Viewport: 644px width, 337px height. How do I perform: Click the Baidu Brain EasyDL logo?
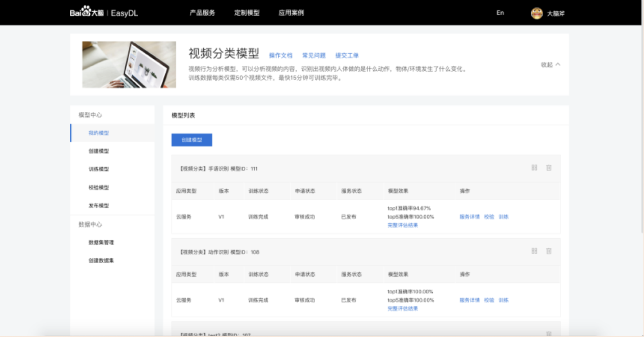coord(104,12)
